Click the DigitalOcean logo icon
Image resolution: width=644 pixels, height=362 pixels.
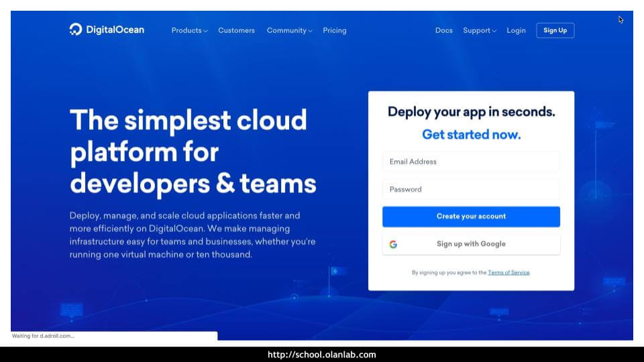click(x=76, y=29)
